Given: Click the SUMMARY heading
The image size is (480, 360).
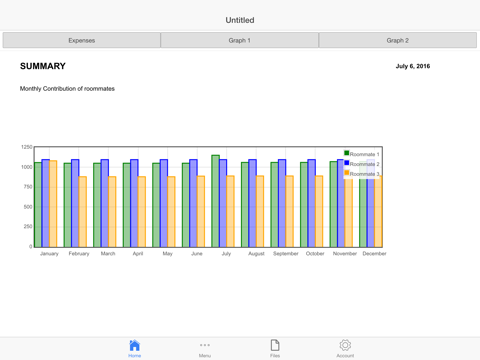Looking at the screenshot, I should pyautogui.click(x=43, y=66).
